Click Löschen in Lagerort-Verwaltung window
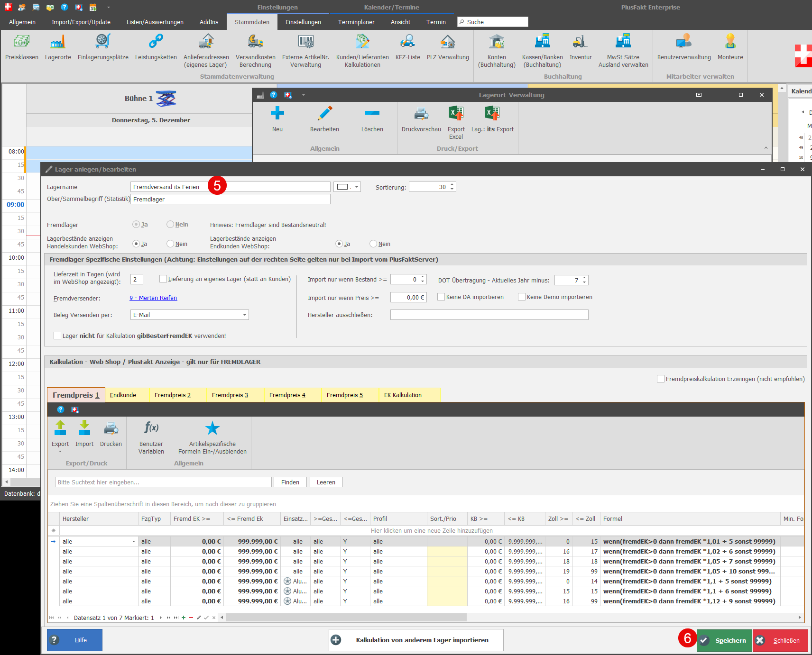This screenshot has height=655, width=812. pyautogui.click(x=372, y=119)
